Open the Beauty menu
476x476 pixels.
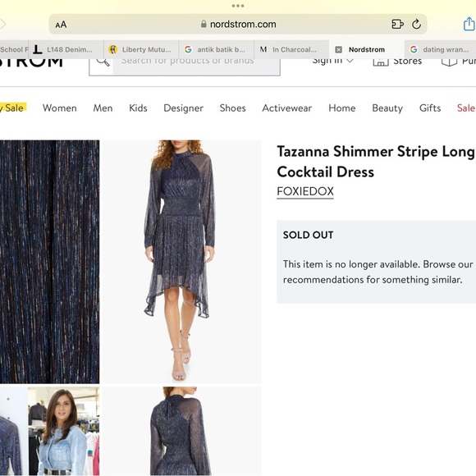[x=387, y=108]
